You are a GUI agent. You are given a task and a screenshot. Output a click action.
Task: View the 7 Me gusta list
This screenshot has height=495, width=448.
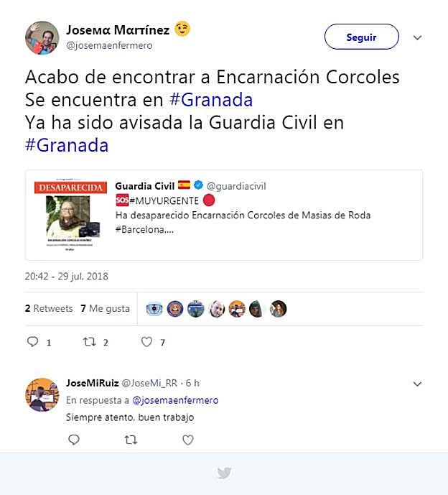[105, 308]
